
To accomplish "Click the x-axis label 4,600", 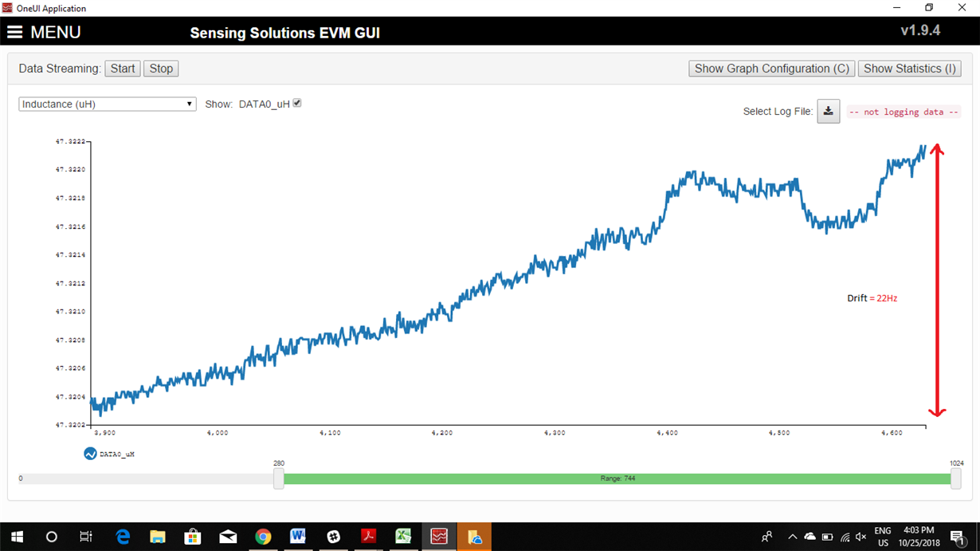I will tap(892, 433).
